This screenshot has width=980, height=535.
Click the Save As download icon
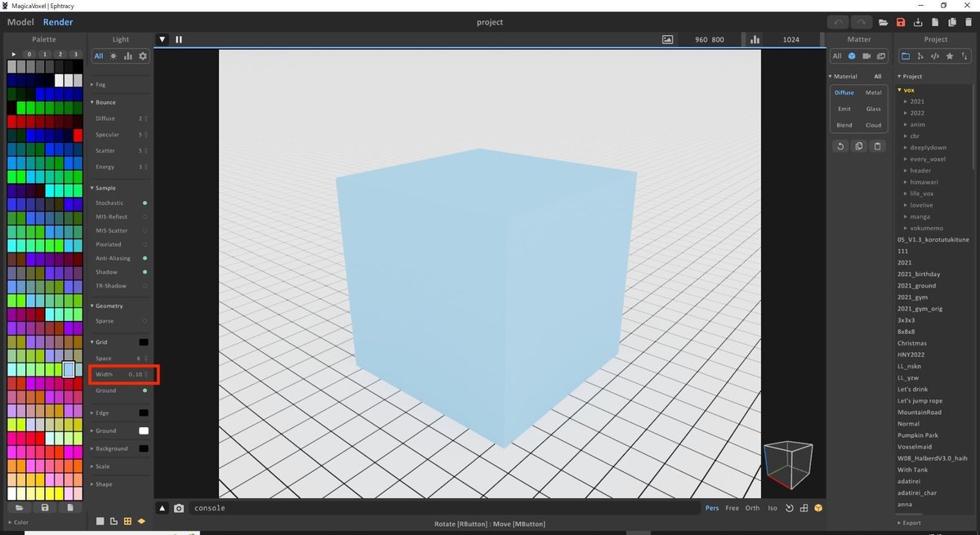(918, 22)
